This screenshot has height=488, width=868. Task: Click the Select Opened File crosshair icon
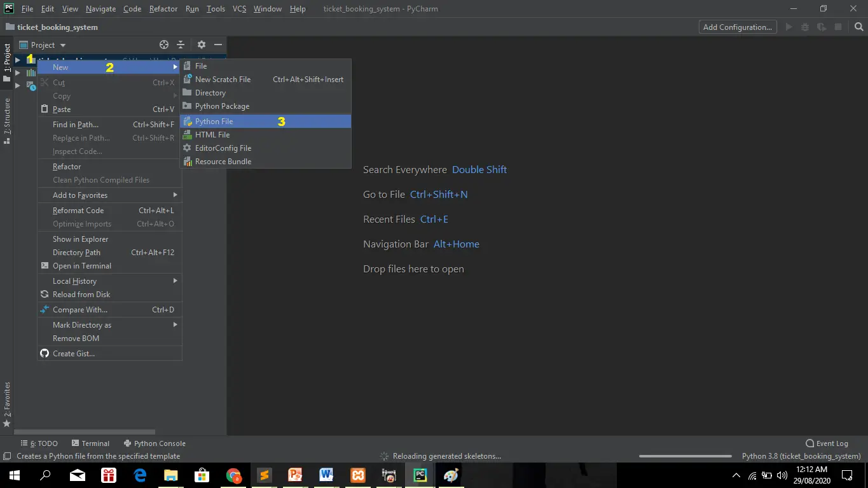click(x=163, y=45)
